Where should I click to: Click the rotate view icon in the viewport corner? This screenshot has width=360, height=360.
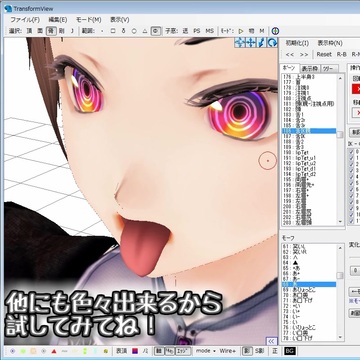point(272,42)
